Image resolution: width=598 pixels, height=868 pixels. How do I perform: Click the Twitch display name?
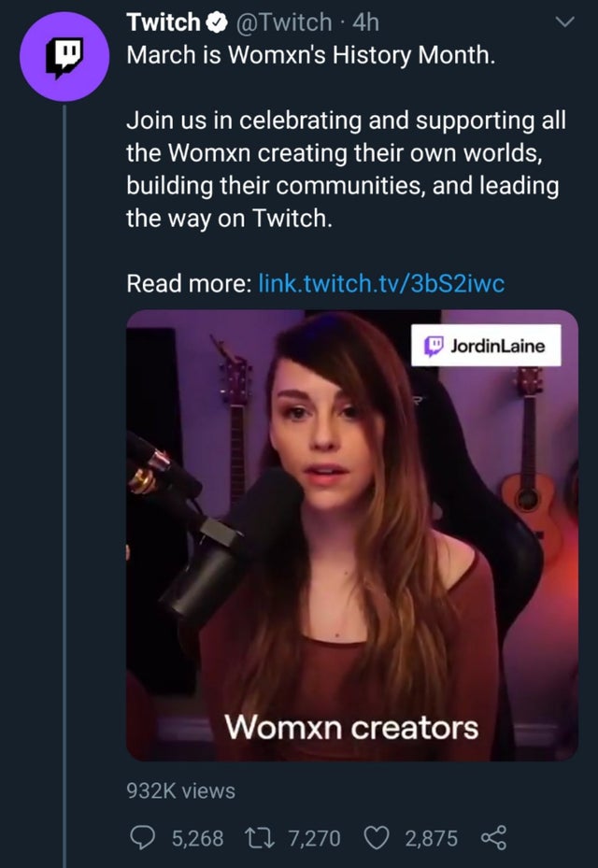tap(163, 21)
